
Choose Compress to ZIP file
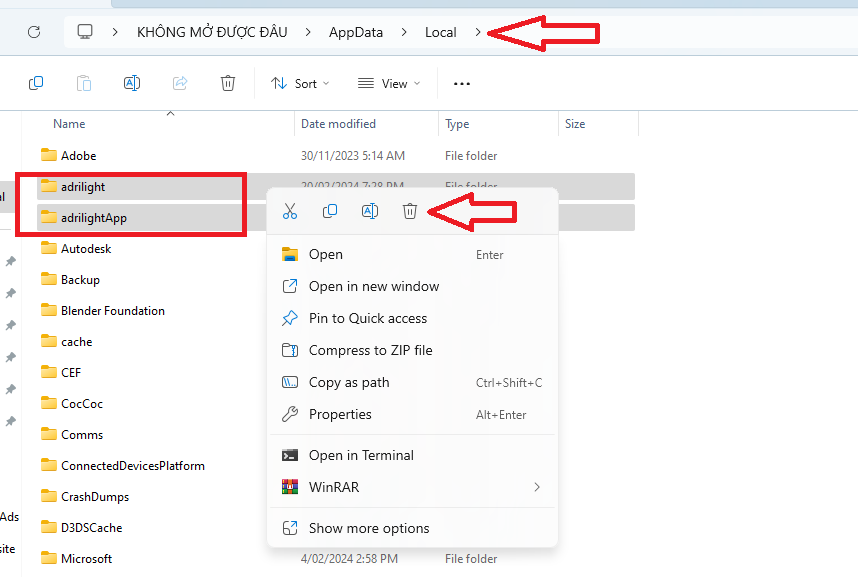412,350
